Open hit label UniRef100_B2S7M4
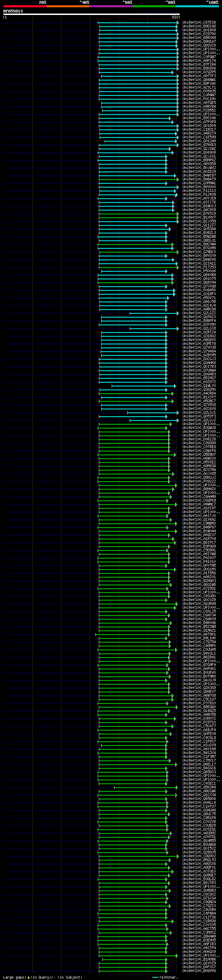This screenshot has height=980, width=222. click(x=199, y=470)
